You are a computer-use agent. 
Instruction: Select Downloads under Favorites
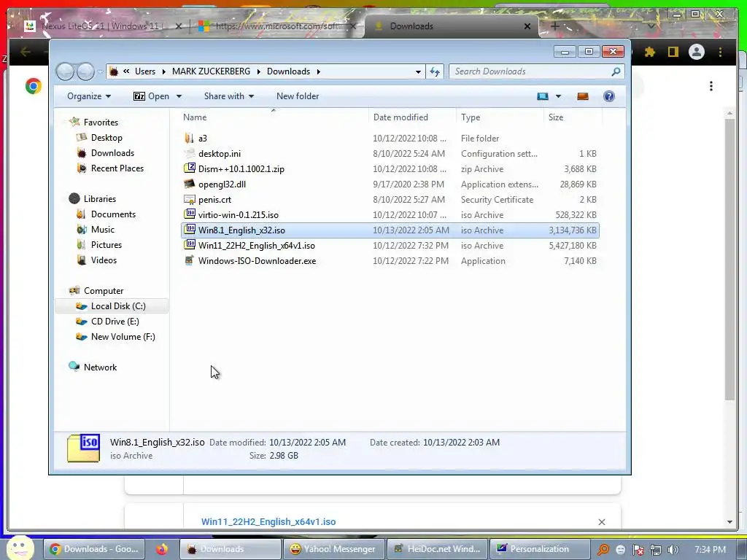pyautogui.click(x=112, y=153)
